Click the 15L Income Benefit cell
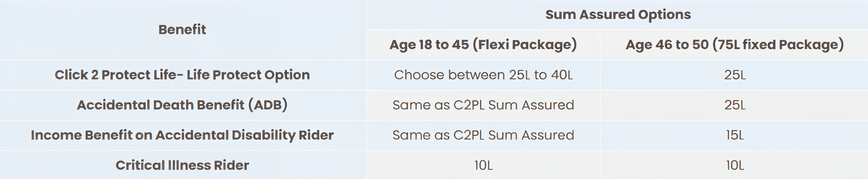The width and height of the screenshot is (868, 179). pyautogui.click(x=735, y=135)
